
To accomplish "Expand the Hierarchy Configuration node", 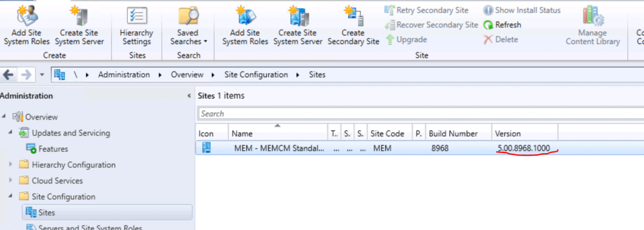I will pos(11,165).
